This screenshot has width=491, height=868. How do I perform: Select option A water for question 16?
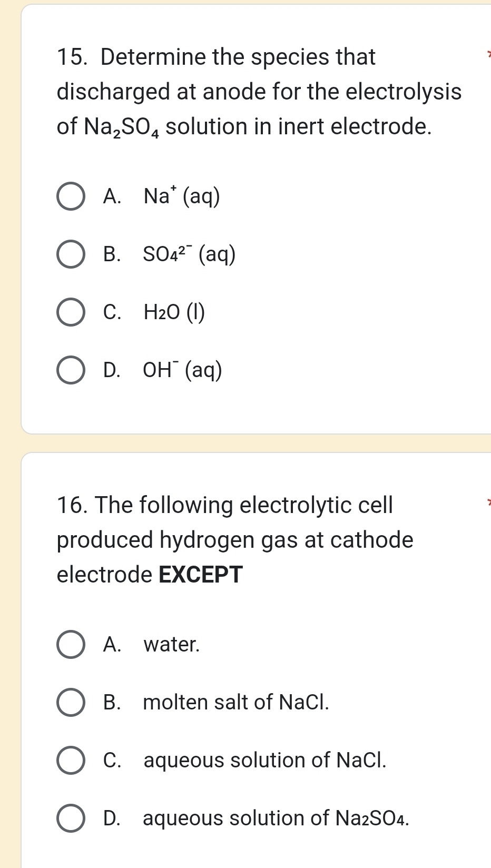71,644
